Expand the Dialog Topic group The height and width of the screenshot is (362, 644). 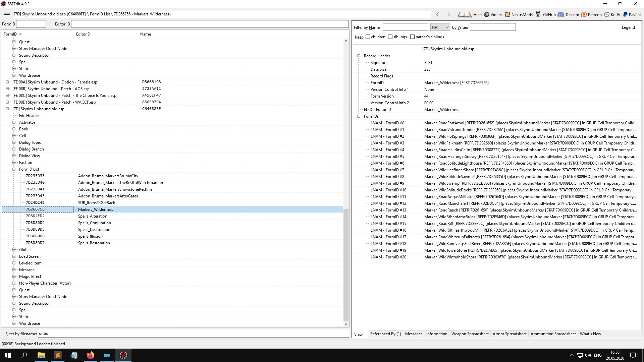point(14,142)
